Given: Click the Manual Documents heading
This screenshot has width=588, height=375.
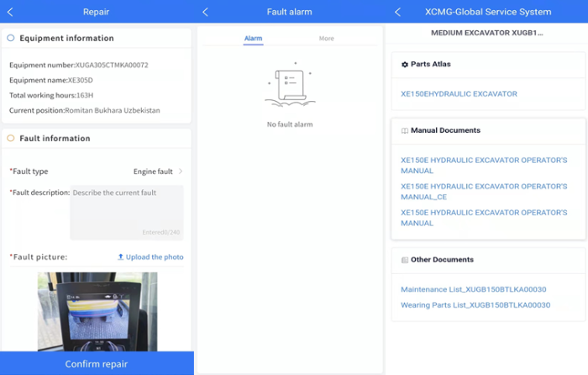Looking at the screenshot, I should (x=445, y=130).
